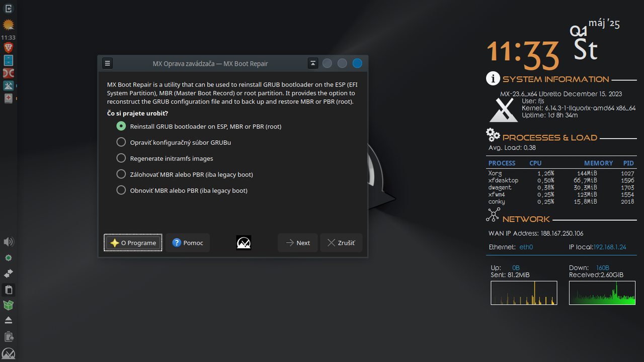
Task: Click the PROCESS column header
Action: point(502,163)
